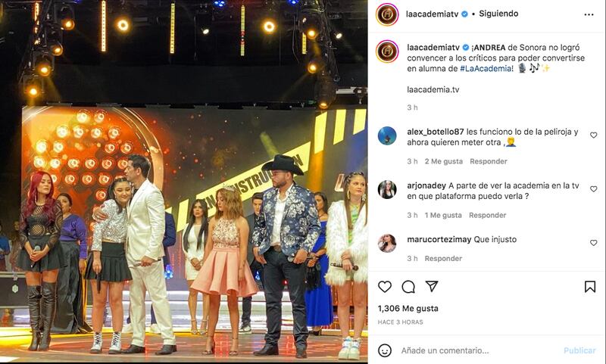Image resolution: width=606 pixels, height=364 pixels.
Task: View the 1,306 Me gusta likes list
Action: tap(408, 309)
